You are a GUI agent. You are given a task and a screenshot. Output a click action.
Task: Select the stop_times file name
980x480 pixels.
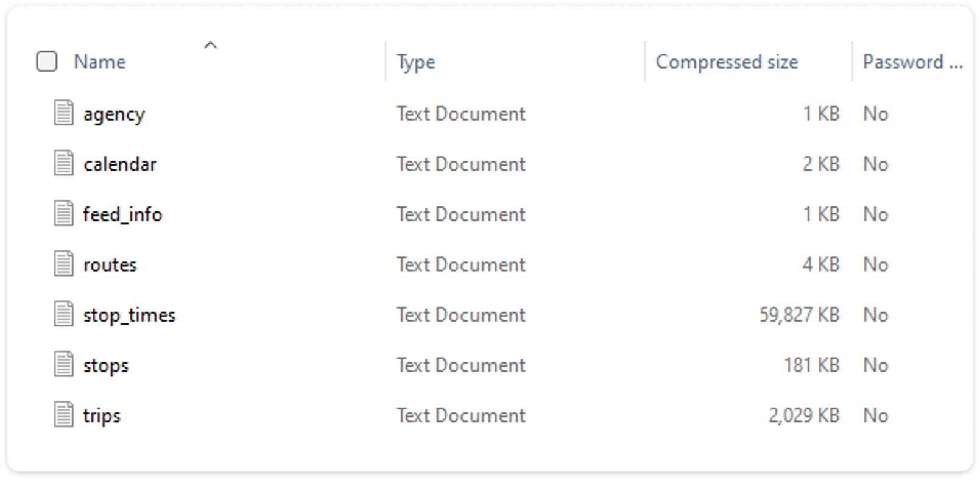pos(129,316)
